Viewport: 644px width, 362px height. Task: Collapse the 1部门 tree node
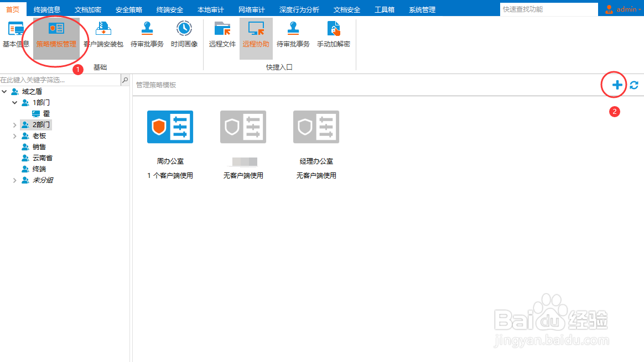(x=15, y=103)
